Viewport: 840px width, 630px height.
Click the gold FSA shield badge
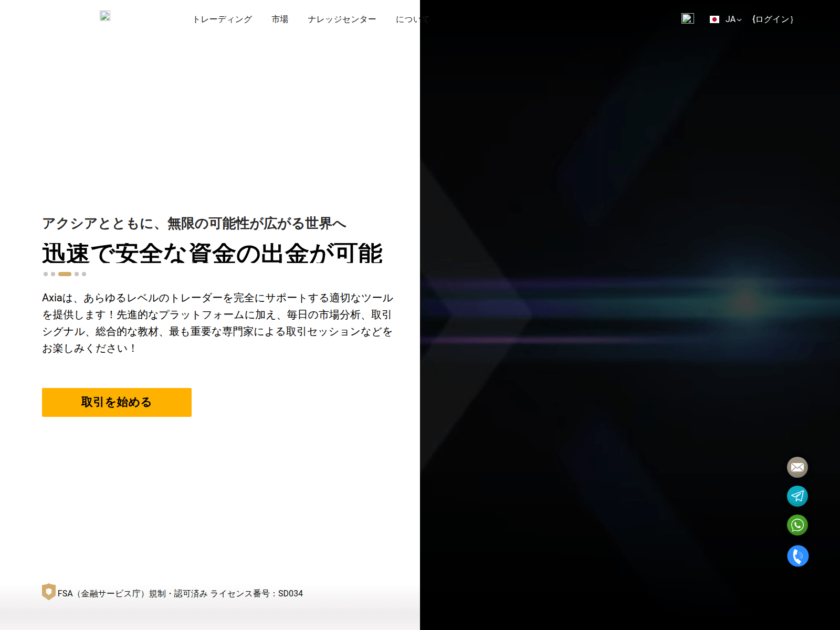click(x=49, y=592)
